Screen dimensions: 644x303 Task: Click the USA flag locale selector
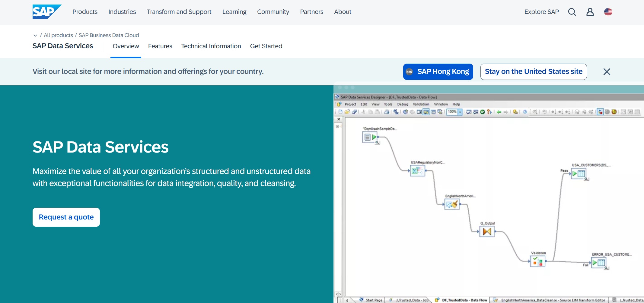click(x=608, y=12)
